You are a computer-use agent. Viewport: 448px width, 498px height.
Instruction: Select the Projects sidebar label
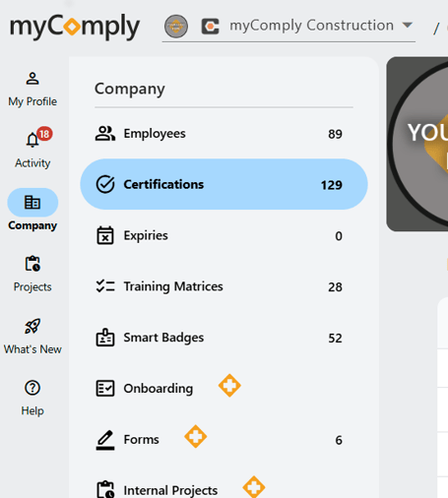pos(32,287)
